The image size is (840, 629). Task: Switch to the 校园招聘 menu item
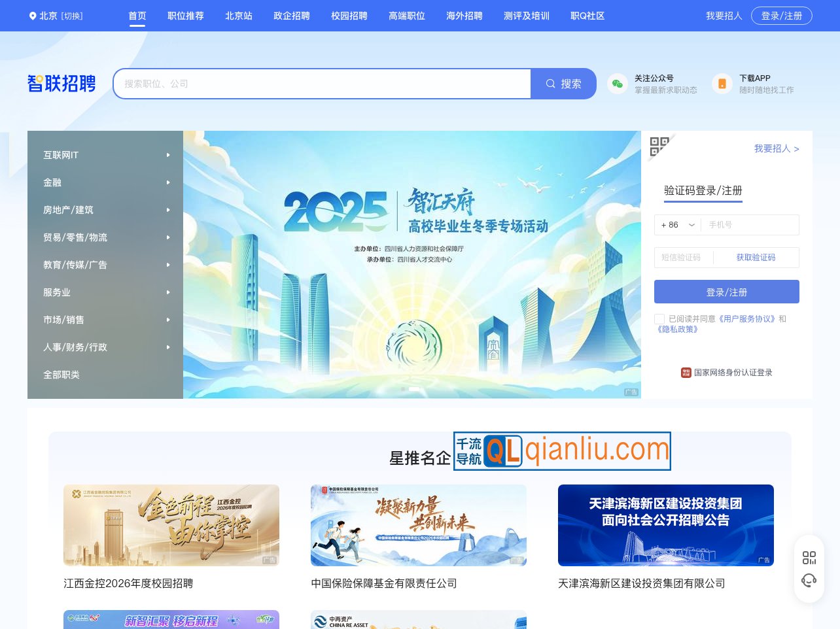click(x=349, y=16)
